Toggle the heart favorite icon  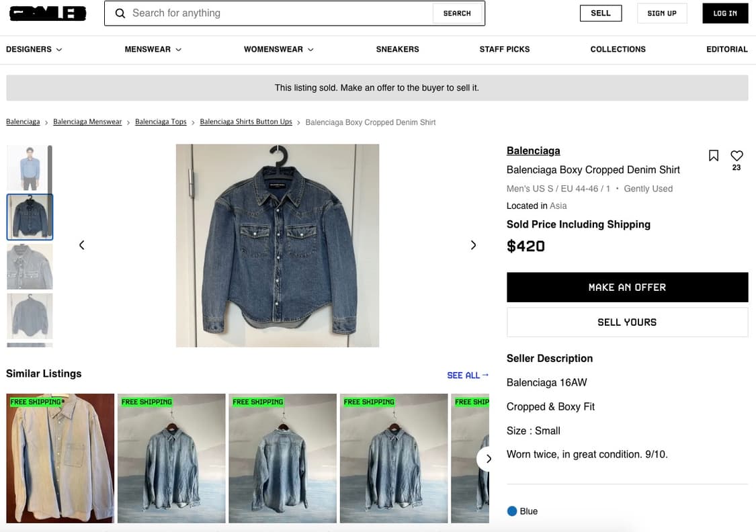[x=737, y=156]
